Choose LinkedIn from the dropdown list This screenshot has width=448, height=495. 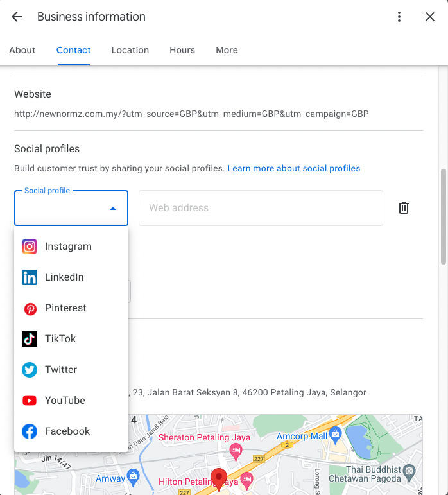[71, 277]
